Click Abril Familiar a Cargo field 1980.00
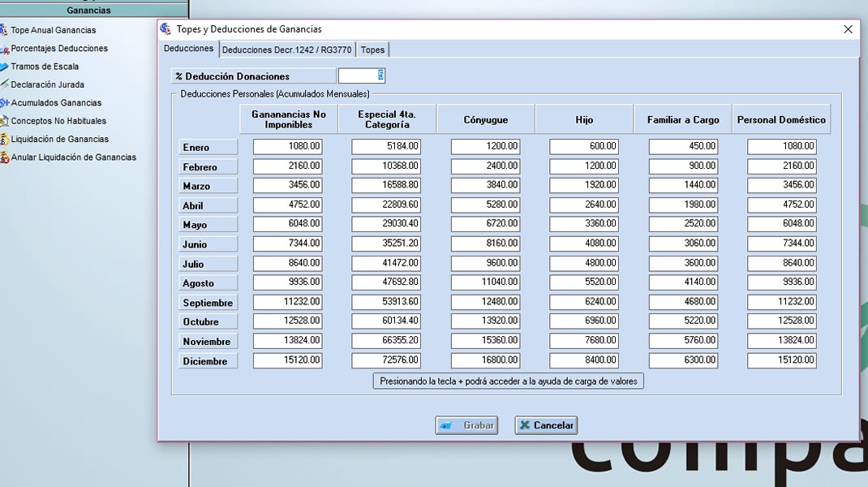Image resolution: width=868 pixels, height=487 pixels. click(684, 205)
